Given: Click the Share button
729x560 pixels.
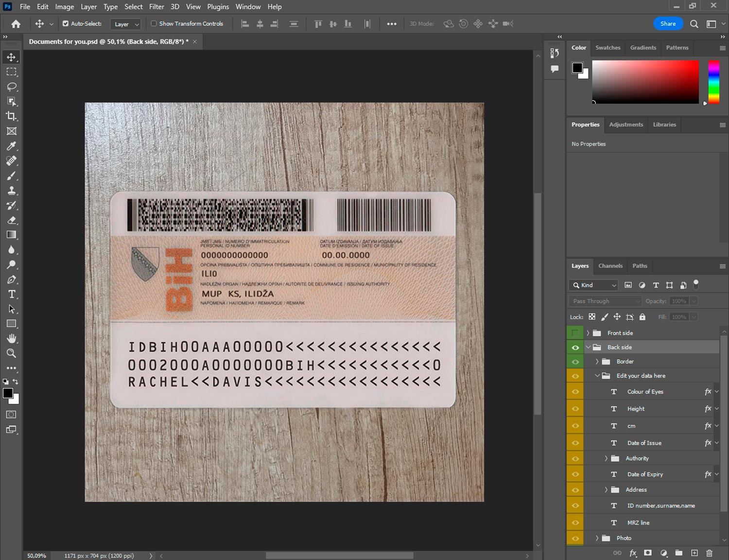Looking at the screenshot, I should point(668,24).
